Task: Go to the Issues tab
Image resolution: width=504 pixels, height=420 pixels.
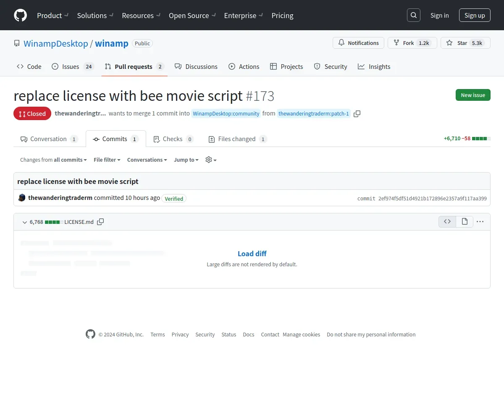Action: (x=73, y=66)
